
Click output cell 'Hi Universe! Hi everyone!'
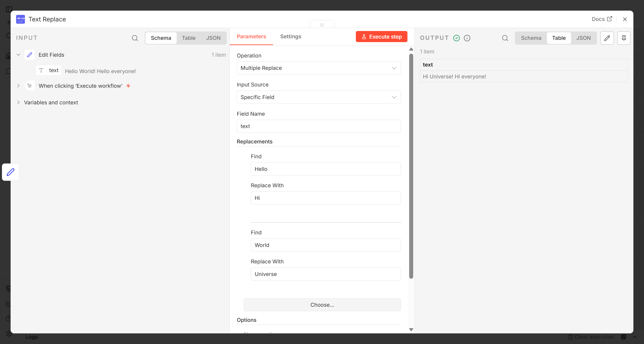pos(523,77)
